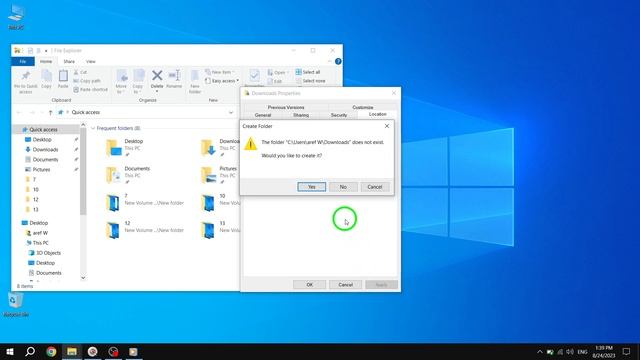Select folder 12 in navigation pane
640x360 pixels.
pos(36,200)
